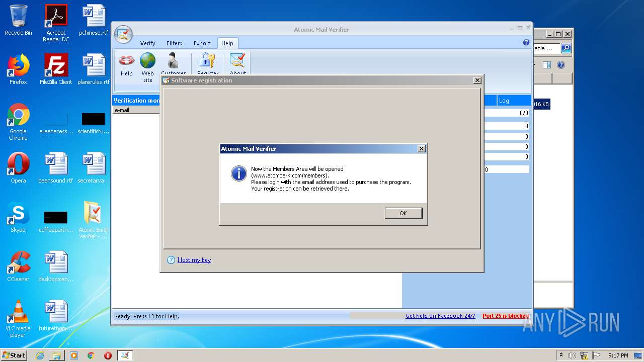
Task: Open the 'I lost my key' link
Action: pyautogui.click(x=194, y=260)
